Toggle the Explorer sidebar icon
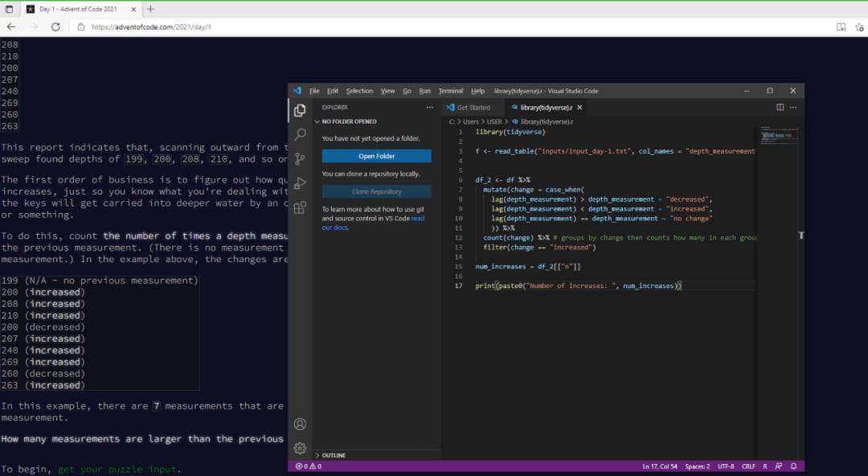The height and width of the screenshot is (476, 868). [300, 110]
